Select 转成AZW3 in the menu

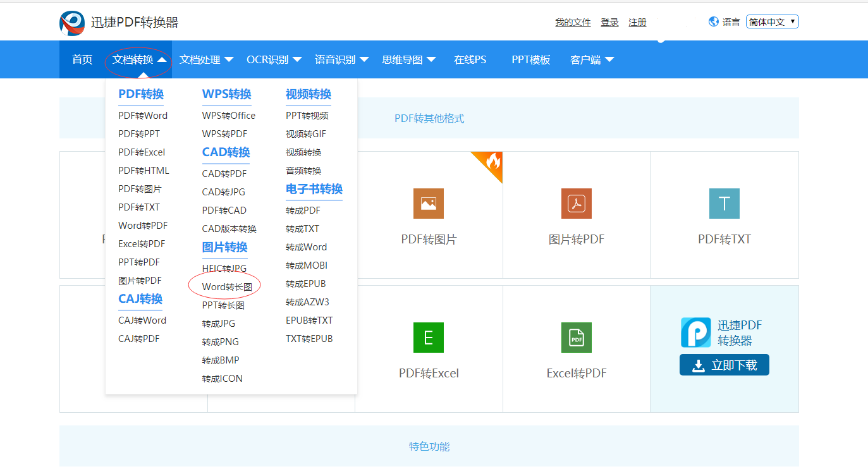click(x=307, y=302)
